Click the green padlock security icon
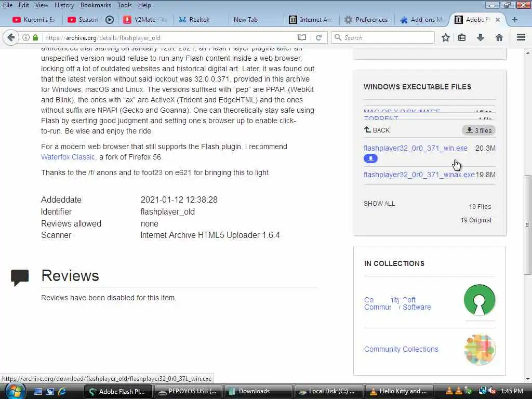This screenshot has height=399, width=532. click(x=35, y=37)
